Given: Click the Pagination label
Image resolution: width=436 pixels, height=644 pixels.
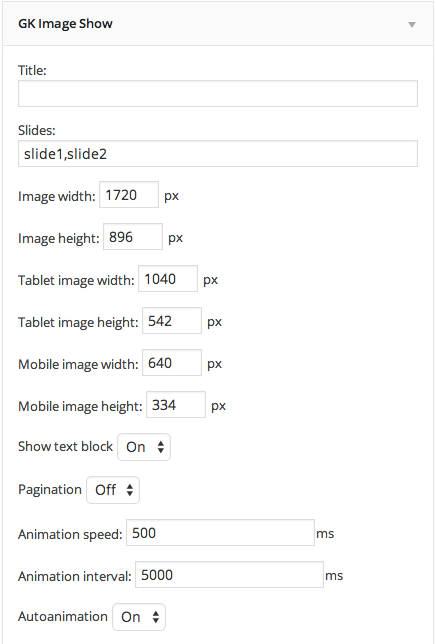Looking at the screenshot, I should tap(50, 490).
